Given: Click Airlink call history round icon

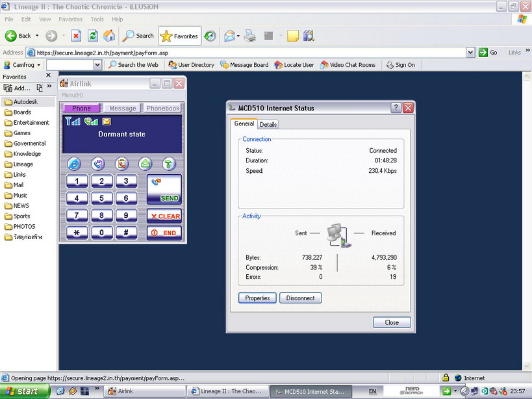Looking at the screenshot, I should pos(98,164).
